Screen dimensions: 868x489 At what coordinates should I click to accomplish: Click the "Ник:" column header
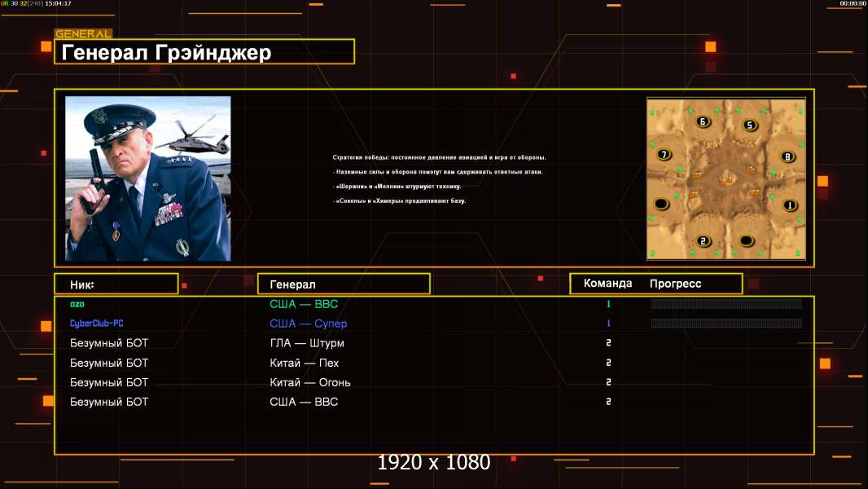click(x=116, y=284)
